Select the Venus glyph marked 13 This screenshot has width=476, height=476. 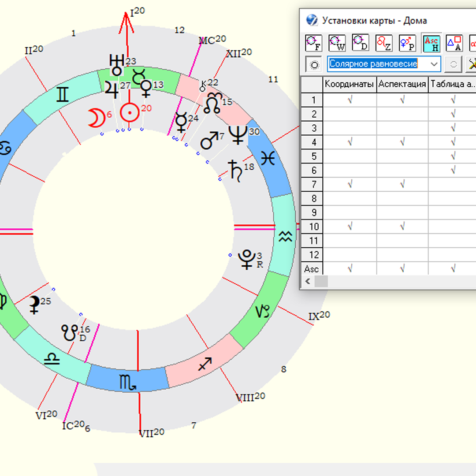[146, 88]
